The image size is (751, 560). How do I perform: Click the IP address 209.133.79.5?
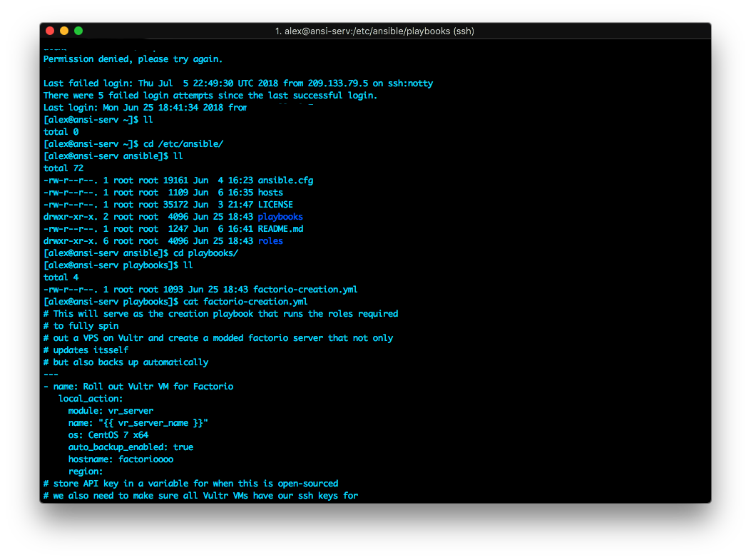tap(338, 83)
